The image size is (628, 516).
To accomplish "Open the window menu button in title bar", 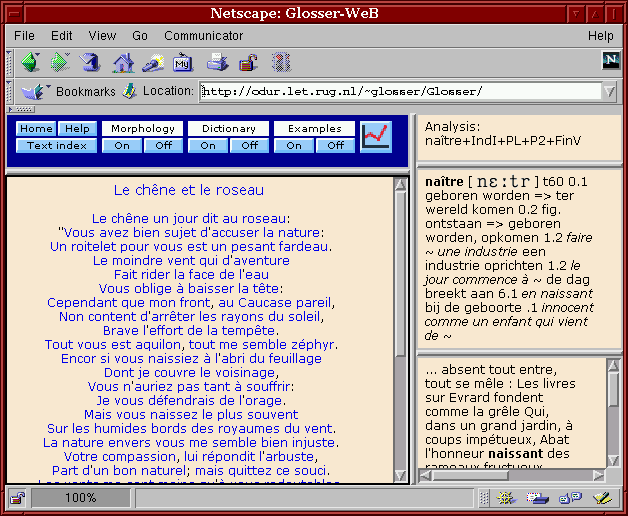I will click(x=15, y=14).
